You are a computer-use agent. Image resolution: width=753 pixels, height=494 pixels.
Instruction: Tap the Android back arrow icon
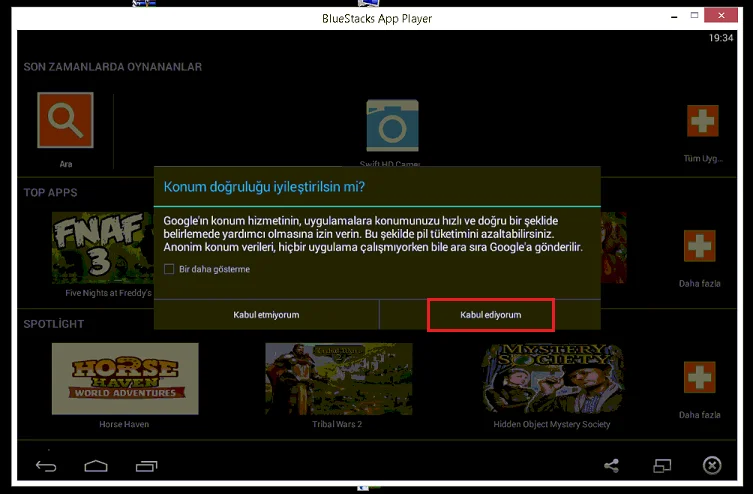point(46,466)
